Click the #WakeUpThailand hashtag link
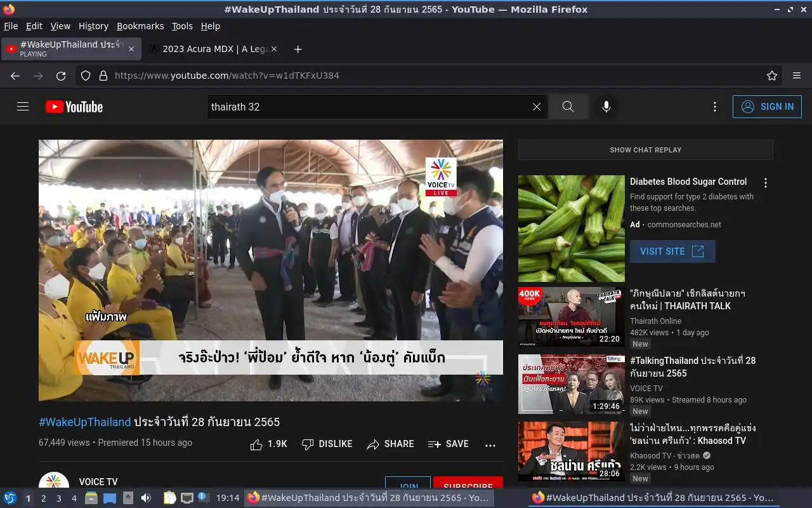Image resolution: width=812 pixels, height=508 pixels. point(85,422)
